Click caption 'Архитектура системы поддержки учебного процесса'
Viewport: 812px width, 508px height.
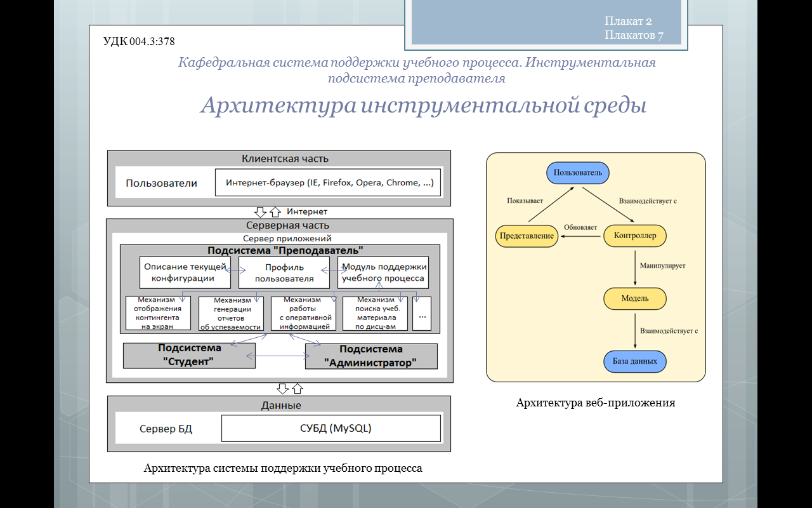[283, 469]
